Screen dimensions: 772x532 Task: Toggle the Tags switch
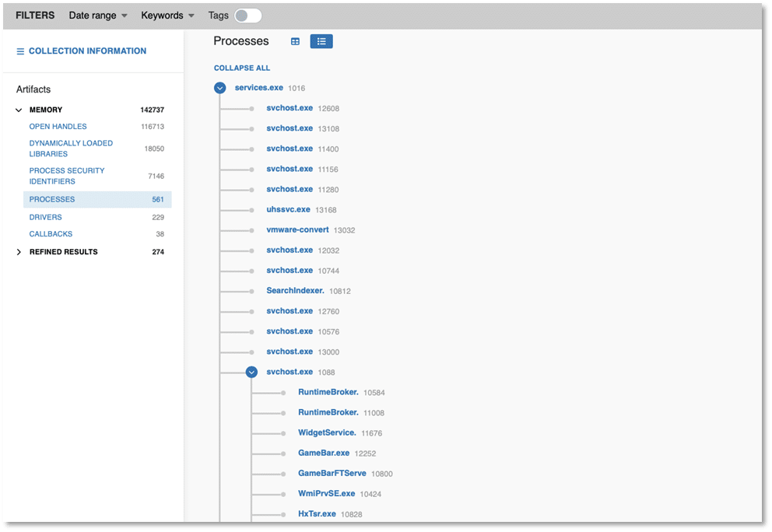(x=247, y=16)
